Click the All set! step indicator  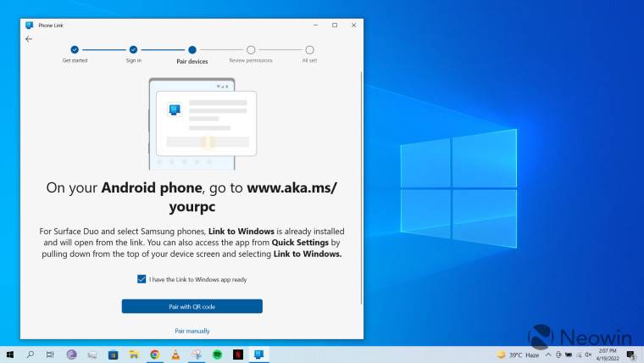tap(309, 50)
